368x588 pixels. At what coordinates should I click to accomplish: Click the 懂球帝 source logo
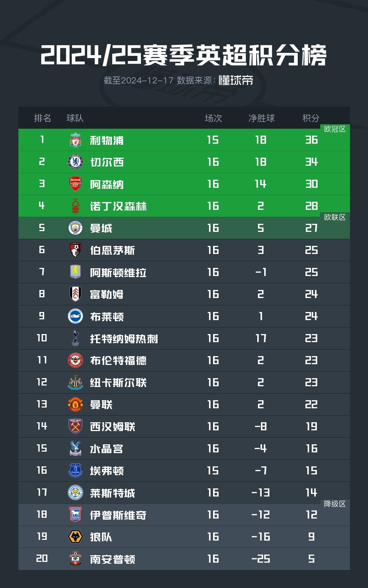click(x=236, y=80)
